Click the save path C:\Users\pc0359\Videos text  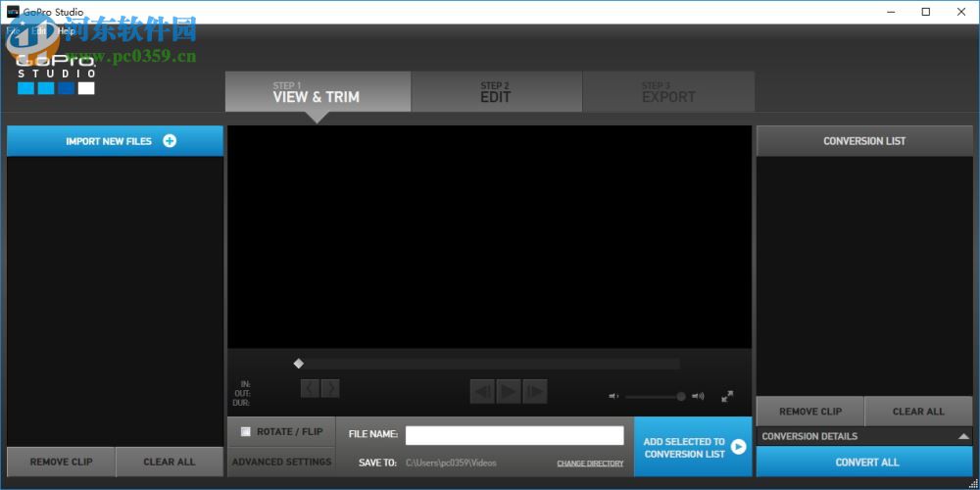tap(451, 464)
